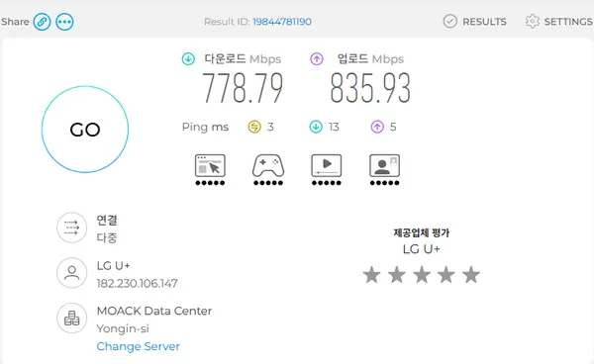Click the download ping icon showing 13
This screenshot has height=364, width=594.
(316, 127)
